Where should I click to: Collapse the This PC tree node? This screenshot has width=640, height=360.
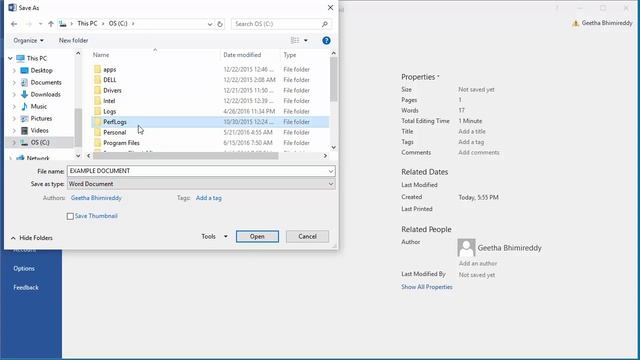(x=10, y=58)
